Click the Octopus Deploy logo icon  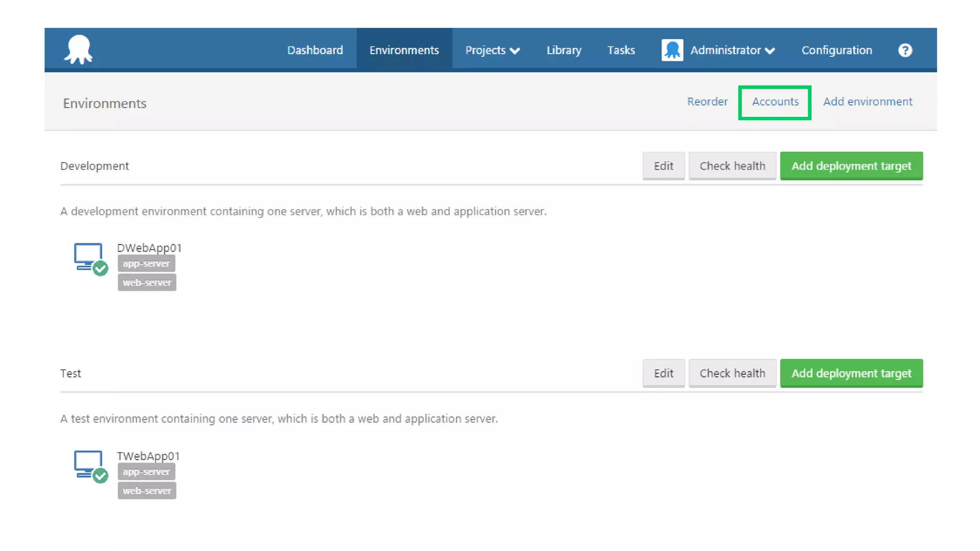coord(78,49)
